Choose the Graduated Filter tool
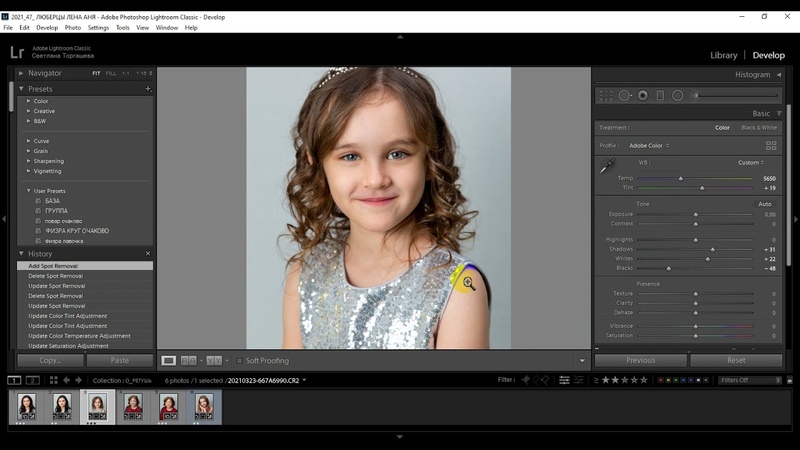The height and width of the screenshot is (450, 800). [660, 95]
